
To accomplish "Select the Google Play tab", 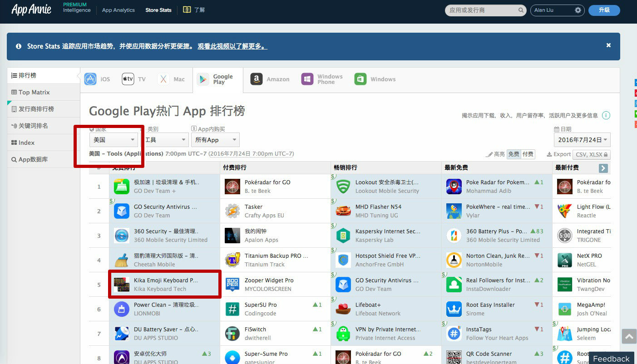I will tap(217, 79).
